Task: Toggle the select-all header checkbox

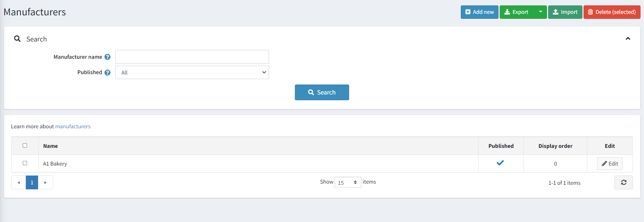Action: (25, 146)
